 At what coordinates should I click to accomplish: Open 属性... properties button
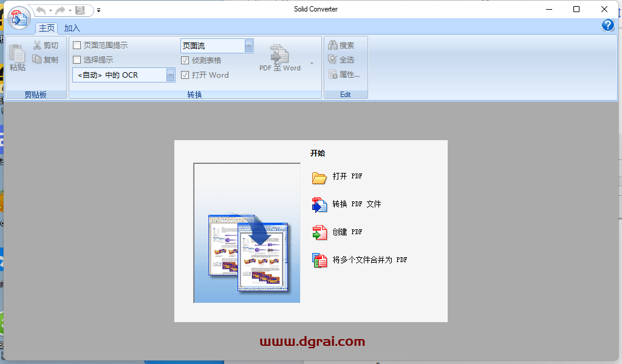[x=344, y=74]
